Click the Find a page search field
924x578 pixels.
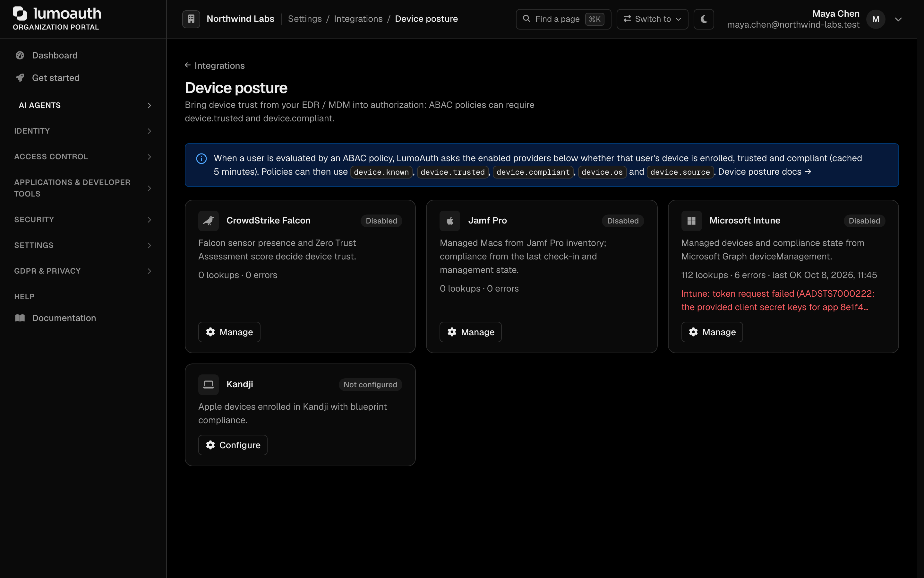(x=563, y=19)
